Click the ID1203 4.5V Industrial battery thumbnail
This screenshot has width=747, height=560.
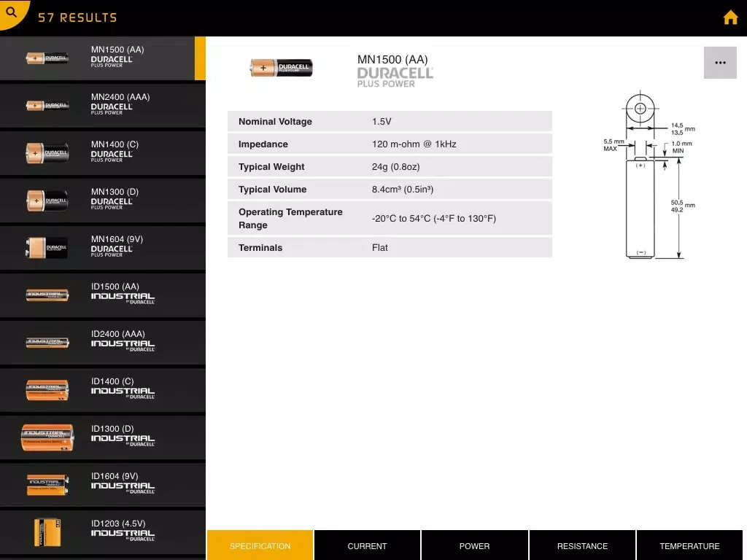(x=47, y=532)
